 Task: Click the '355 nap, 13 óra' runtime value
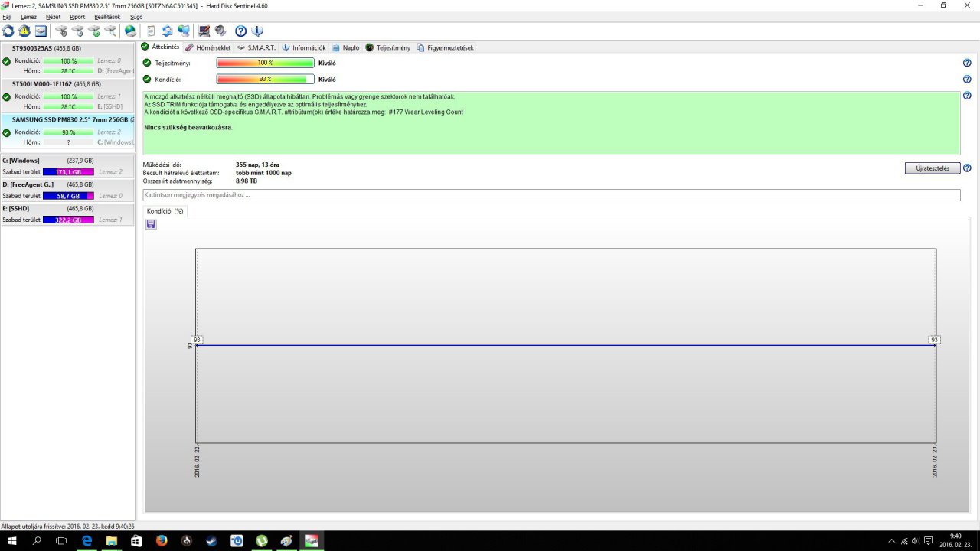257,165
